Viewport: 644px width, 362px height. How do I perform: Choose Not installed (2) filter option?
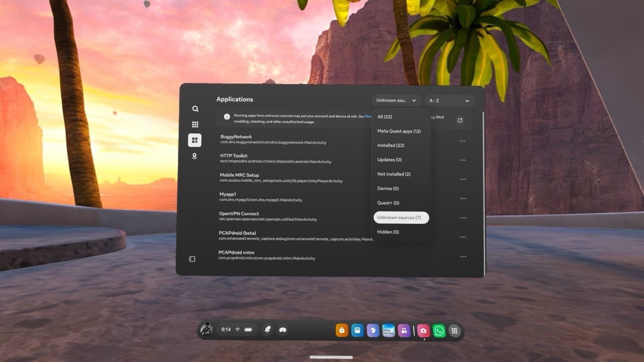coord(394,174)
